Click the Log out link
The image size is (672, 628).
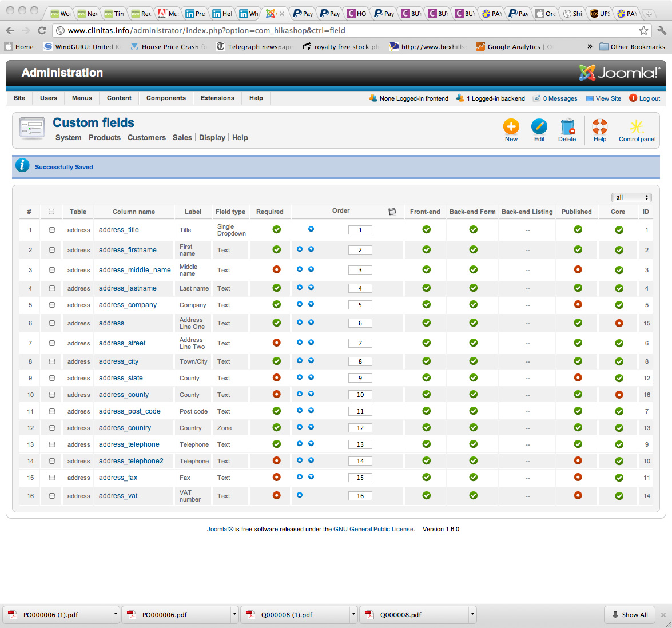point(649,98)
